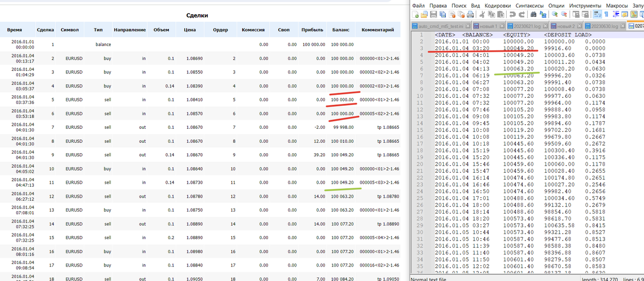This screenshot has height=281, width=644.
Task: Save the current file via floppy icon
Action: [x=433, y=14]
